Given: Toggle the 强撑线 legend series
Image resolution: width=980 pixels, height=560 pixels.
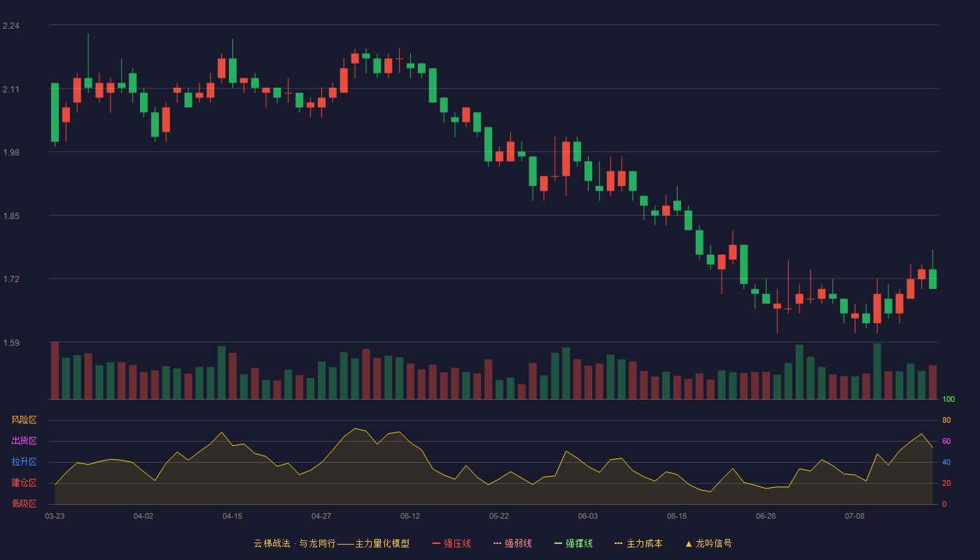Looking at the screenshot, I should [573, 543].
